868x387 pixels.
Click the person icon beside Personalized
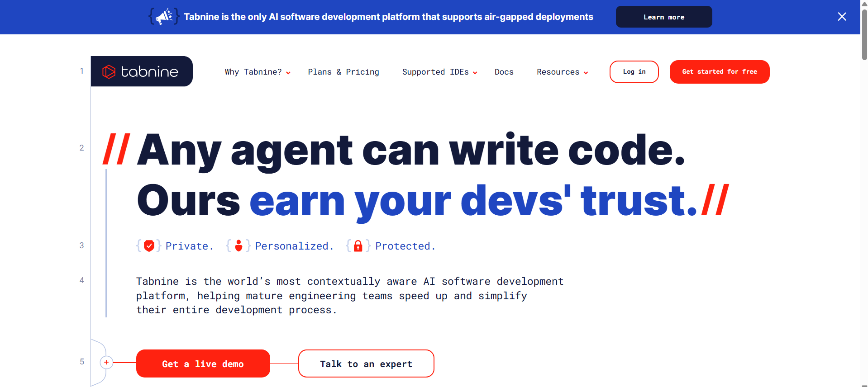click(x=238, y=245)
